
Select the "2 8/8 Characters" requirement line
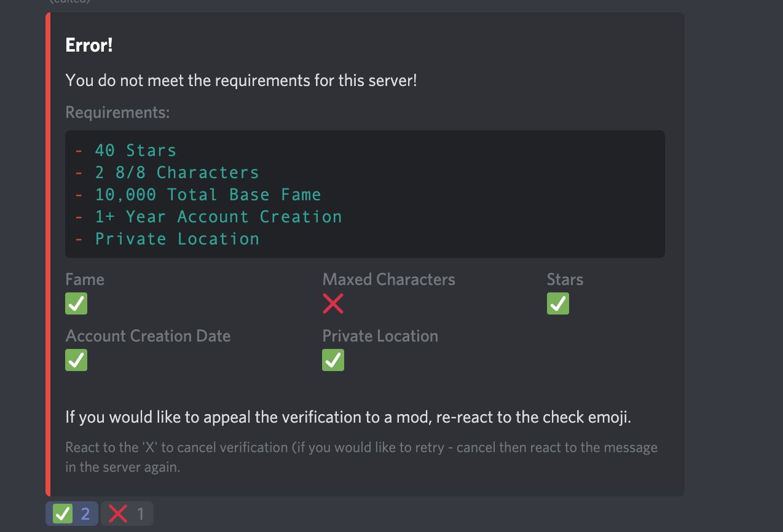[176, 173]
